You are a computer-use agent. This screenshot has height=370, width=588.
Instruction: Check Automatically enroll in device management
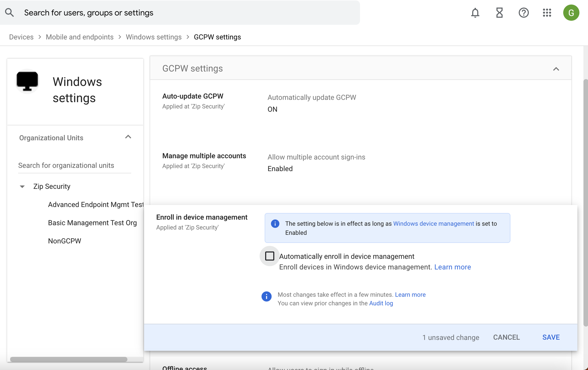tap(270, 256)
